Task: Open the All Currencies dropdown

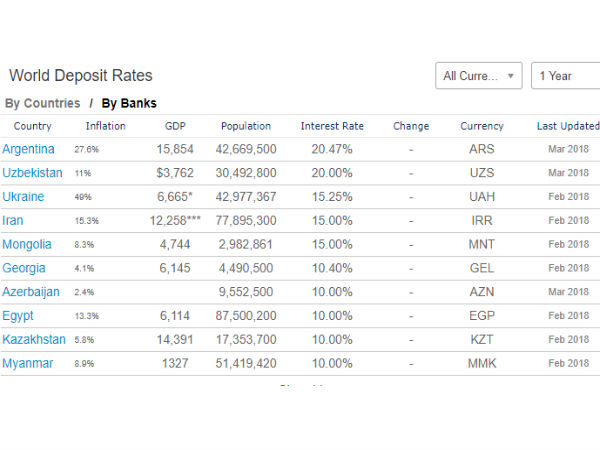Action: click(x=478, y=76)
